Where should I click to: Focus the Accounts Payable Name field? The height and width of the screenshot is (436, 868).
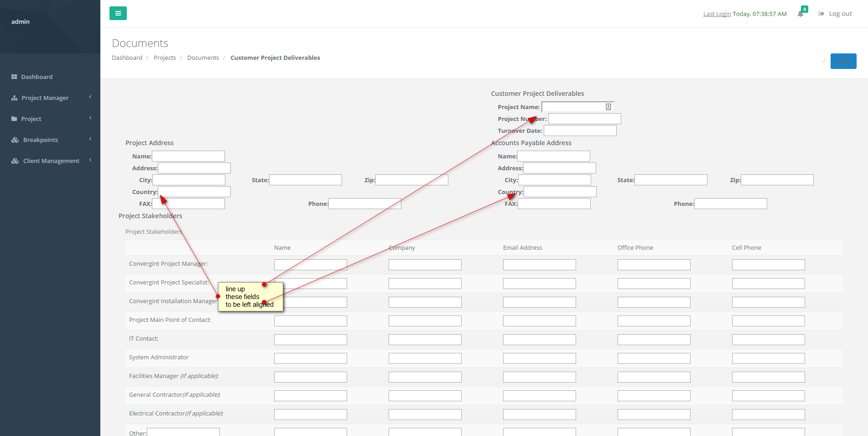tap(554, 156)
